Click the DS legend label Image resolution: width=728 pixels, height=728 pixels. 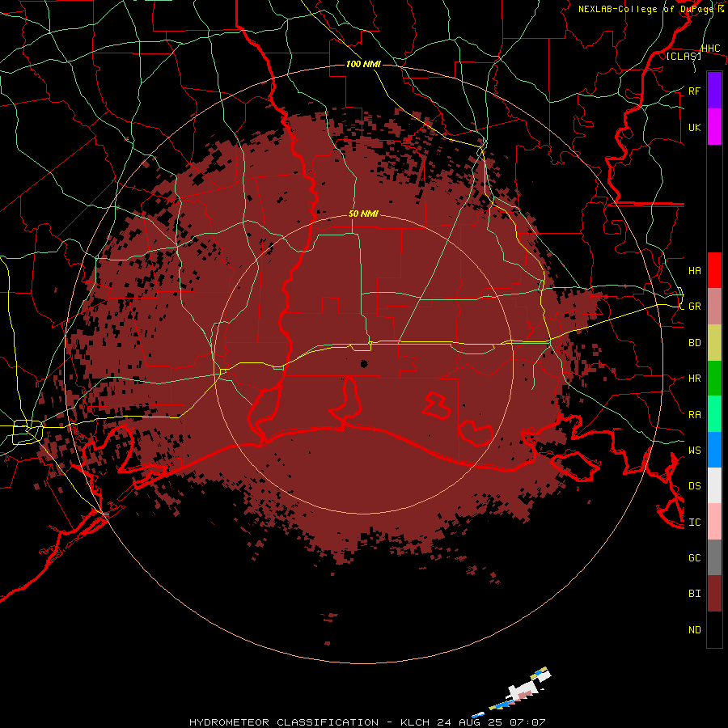tap(694, 486)
